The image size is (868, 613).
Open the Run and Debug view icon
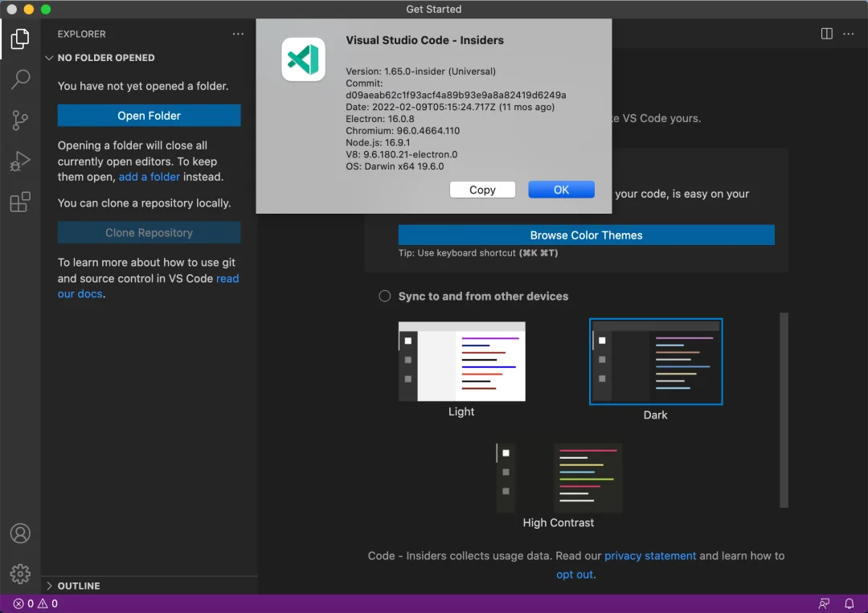click(x=20, y=161)
